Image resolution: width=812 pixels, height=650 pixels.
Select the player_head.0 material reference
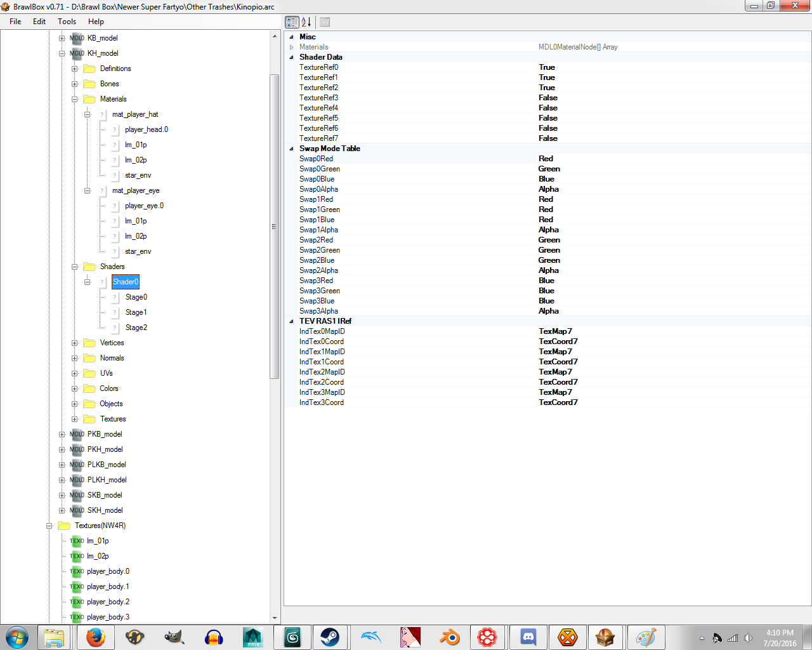pos(146,129)
